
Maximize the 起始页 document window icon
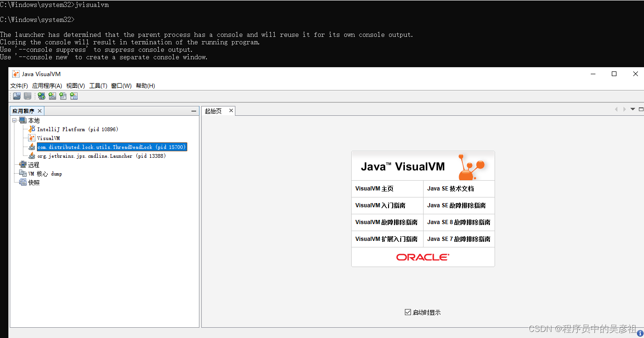[x=641, y=109]
